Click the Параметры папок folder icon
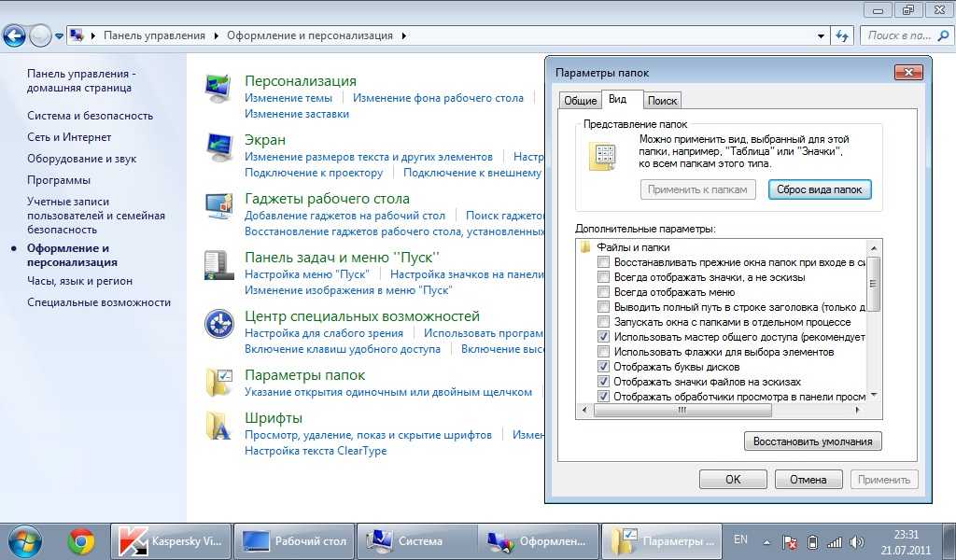The image size is (956, 560). click(218, 383)
